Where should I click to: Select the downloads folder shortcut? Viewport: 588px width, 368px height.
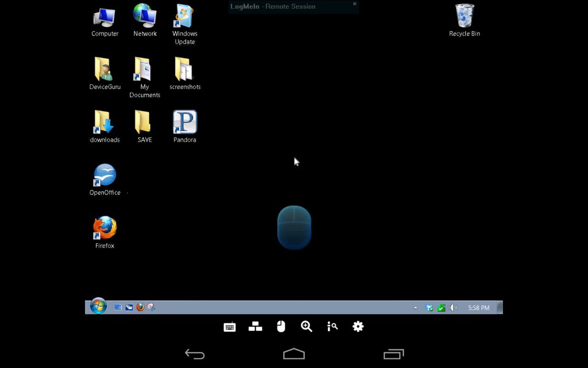(105, 126)
